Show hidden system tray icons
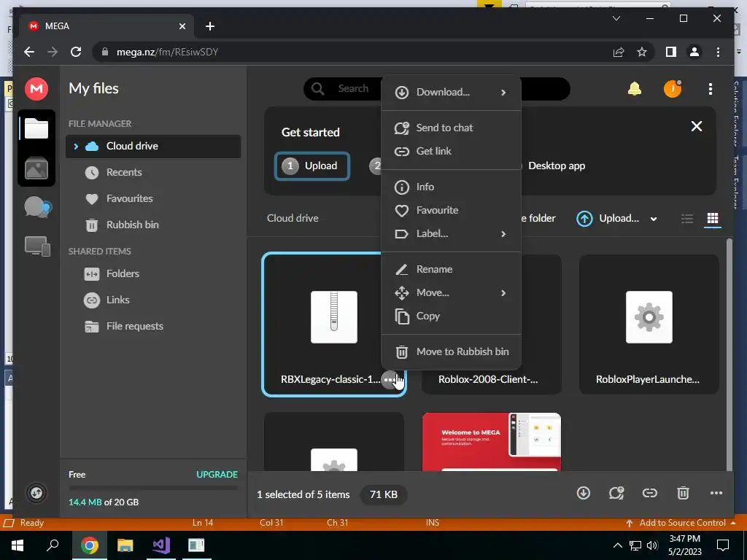 (x=617, y=545)
